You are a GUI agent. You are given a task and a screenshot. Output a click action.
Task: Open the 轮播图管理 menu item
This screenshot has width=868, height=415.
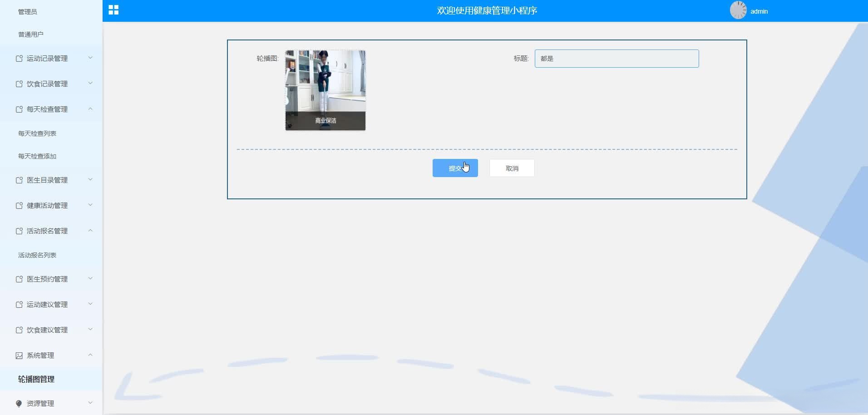coord(36,380)
